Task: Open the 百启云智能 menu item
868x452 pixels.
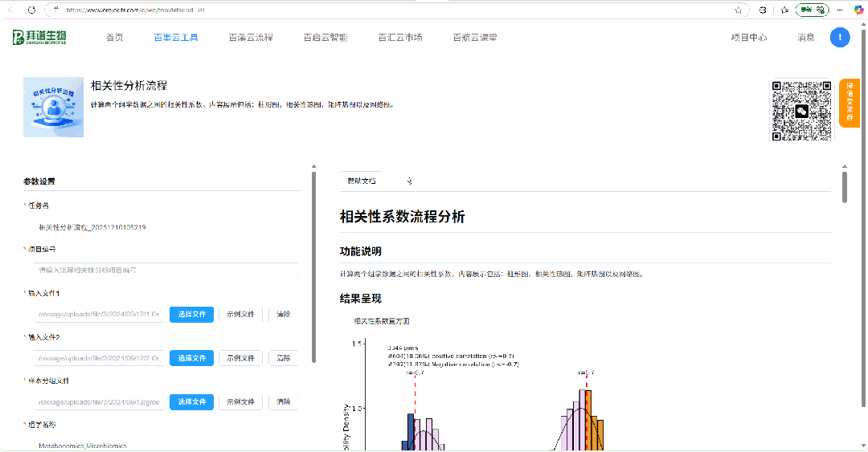Action: [x=325, y=37]
